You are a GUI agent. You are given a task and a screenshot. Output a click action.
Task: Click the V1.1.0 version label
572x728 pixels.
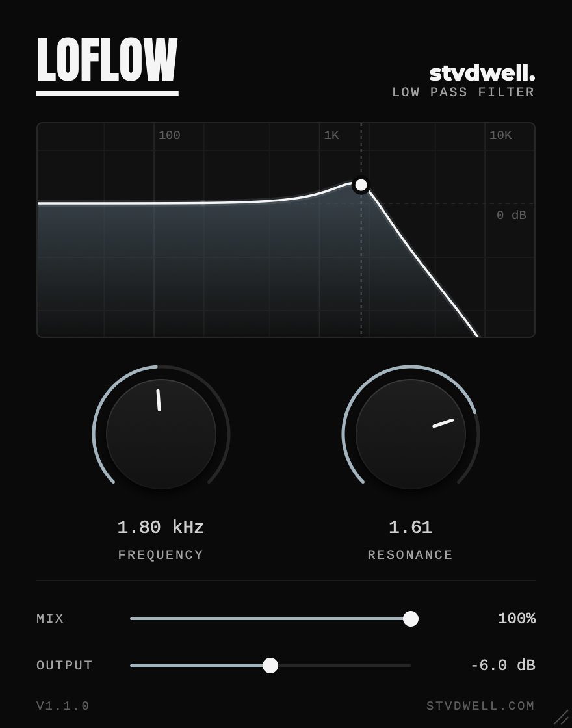point(62,706)
